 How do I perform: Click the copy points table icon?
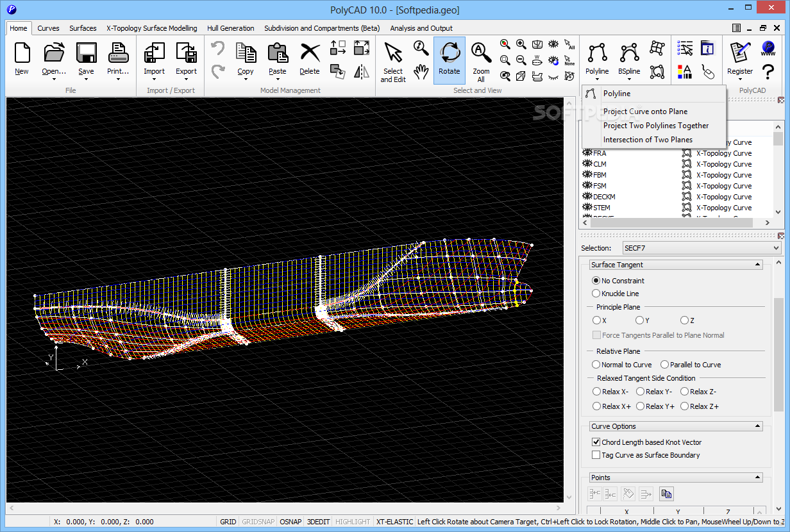coord(666,494)
